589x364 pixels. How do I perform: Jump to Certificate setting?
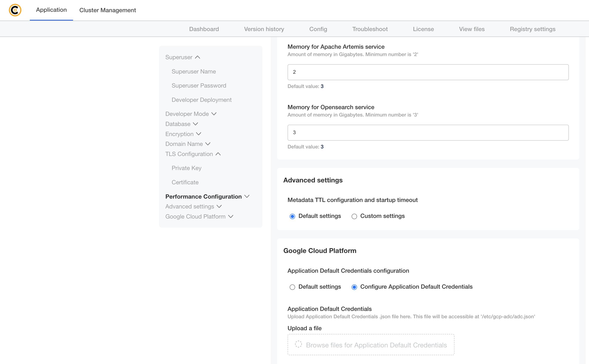coord(185,182)
